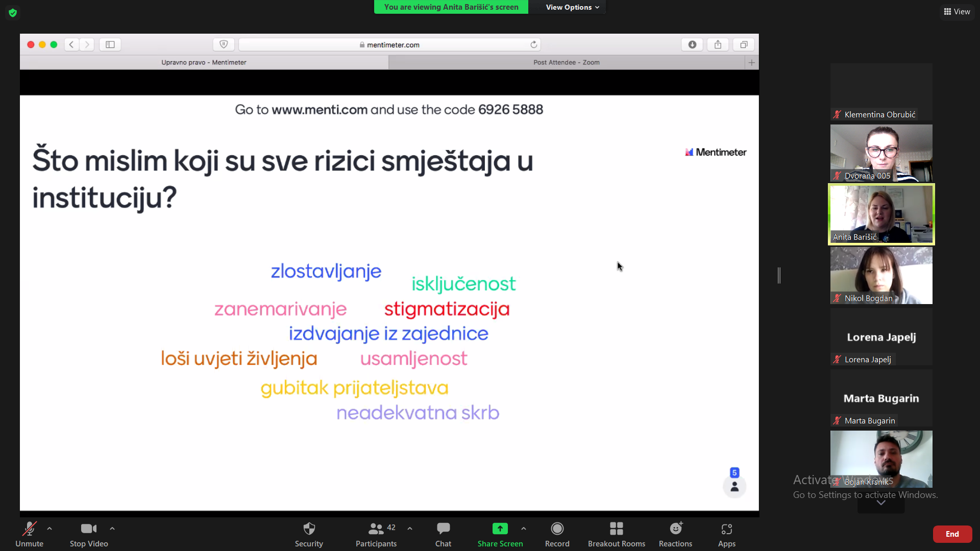980x551 pixels.
Task: Add new Safari tab with plus
Action: click(x=752, y=62)
